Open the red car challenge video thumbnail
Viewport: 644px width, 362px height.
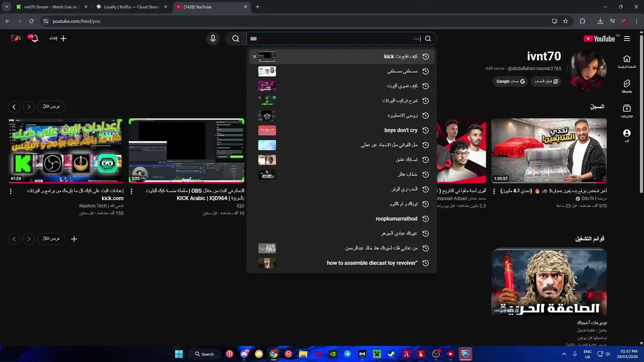click(549, 151)
